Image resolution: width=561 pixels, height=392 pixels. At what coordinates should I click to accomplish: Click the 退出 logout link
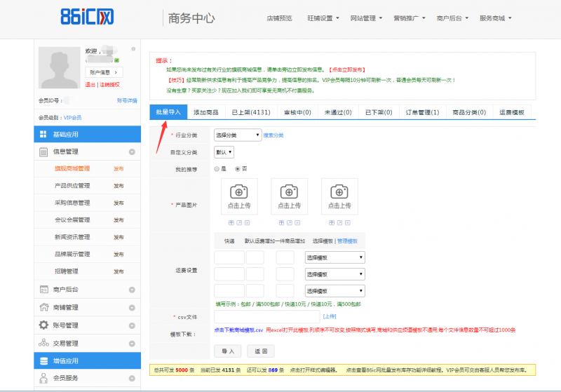90,85
